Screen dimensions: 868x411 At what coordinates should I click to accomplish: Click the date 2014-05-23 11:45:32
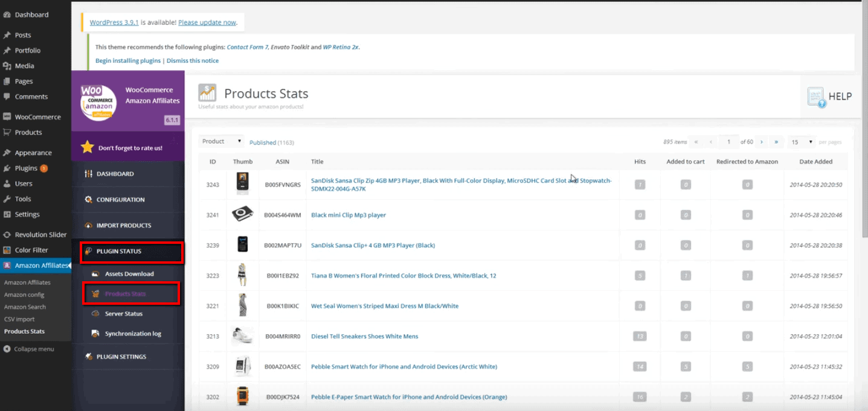pyautogui.click(x=815, y=367)
